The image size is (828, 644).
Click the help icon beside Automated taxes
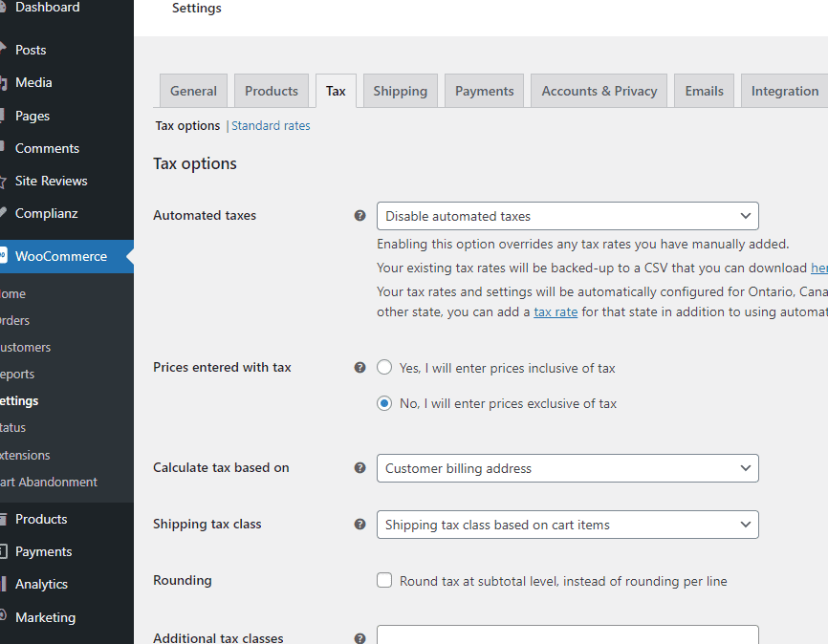coord(360,216)
